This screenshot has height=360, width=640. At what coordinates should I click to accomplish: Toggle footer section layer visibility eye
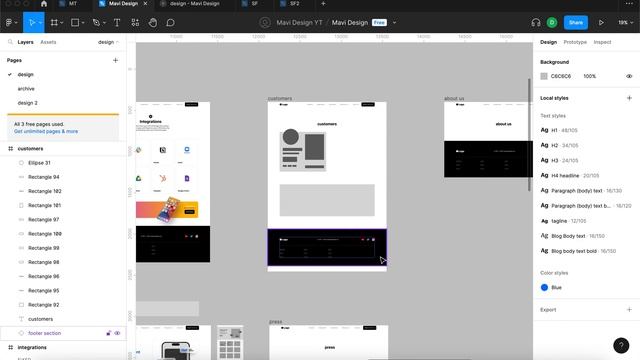tap(117, 333)
